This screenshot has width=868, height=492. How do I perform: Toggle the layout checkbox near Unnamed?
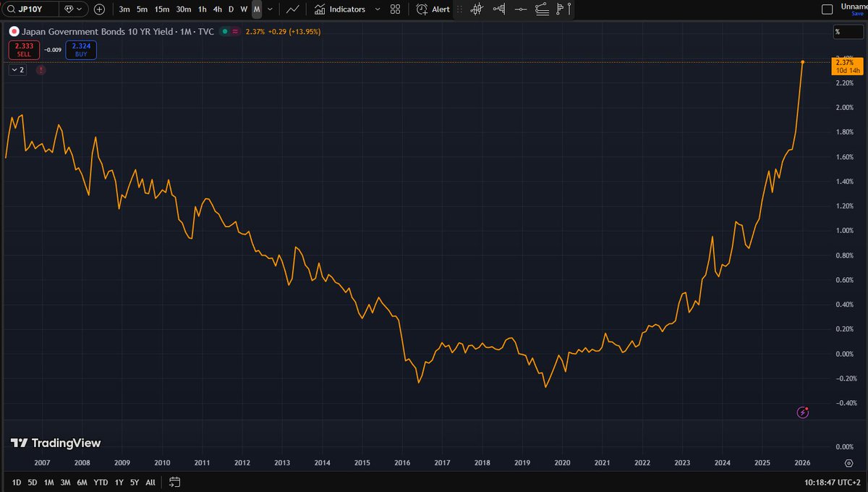pyautogui.click(x=828, y=9)
